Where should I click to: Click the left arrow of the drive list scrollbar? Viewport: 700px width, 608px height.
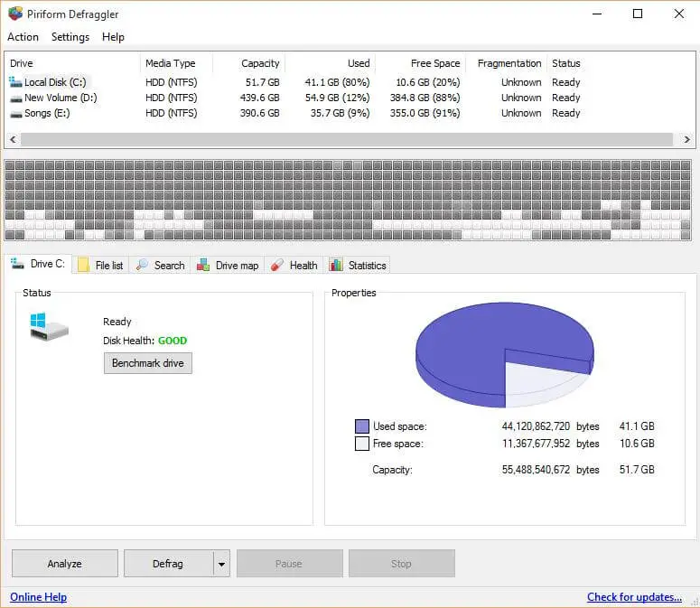(x=13, y=139)
